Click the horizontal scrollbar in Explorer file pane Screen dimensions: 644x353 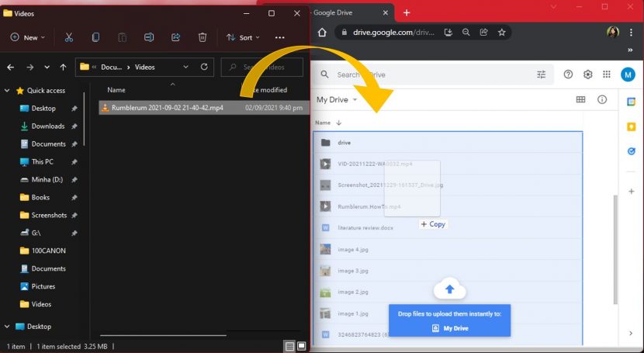pyautogui.click(x=163, y=335)
